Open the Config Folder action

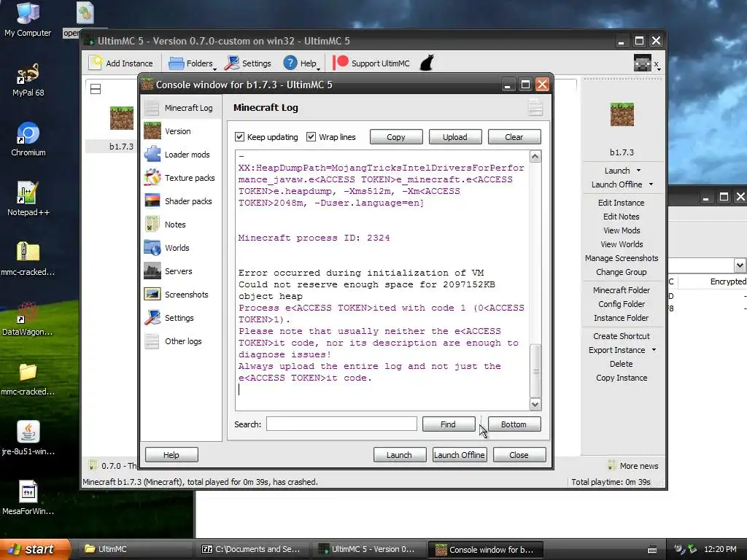(622, 304)
